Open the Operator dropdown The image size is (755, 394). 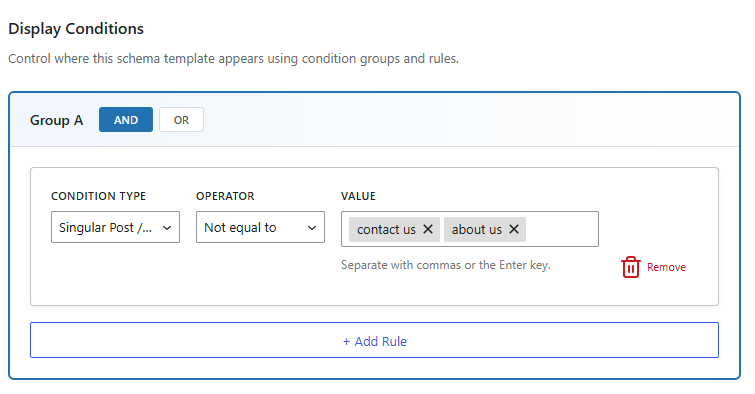260,227
